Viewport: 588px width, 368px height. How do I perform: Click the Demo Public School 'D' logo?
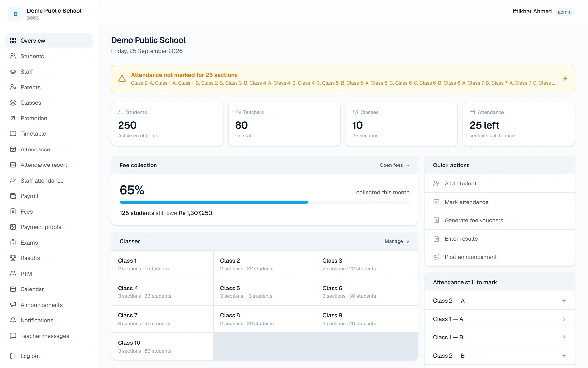tap(15, 14)
